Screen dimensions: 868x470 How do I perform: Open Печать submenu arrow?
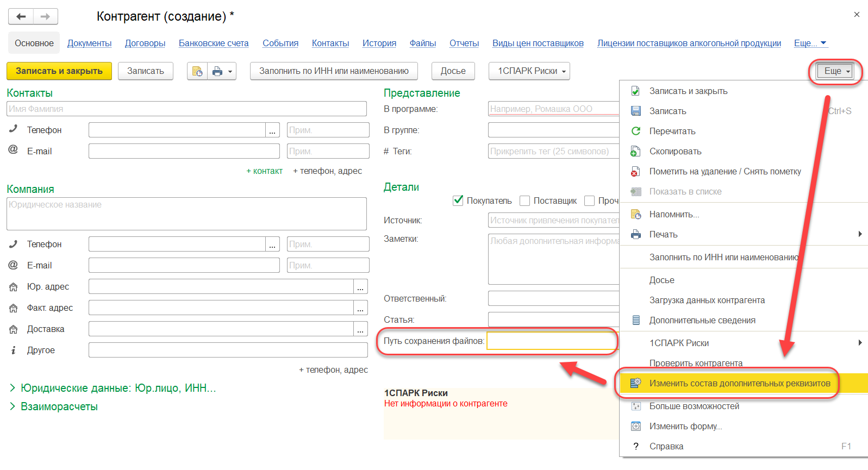tap(860, 234)
